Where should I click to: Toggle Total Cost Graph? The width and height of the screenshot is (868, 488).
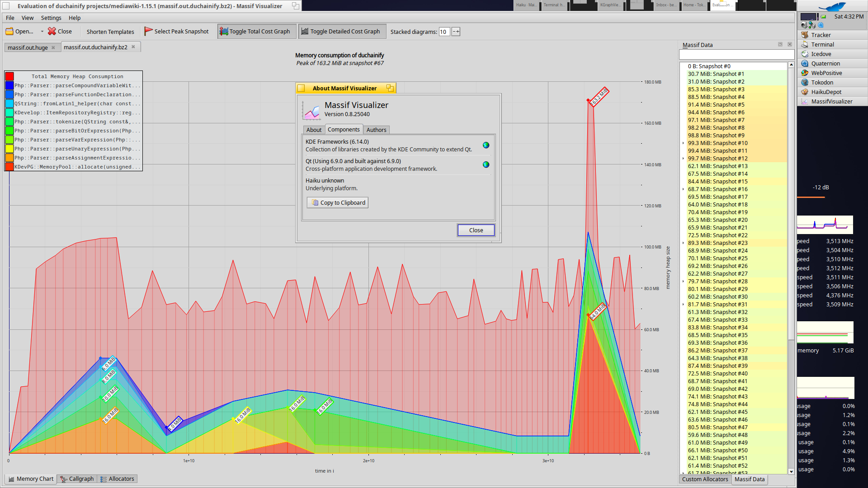tap(256, 32)
